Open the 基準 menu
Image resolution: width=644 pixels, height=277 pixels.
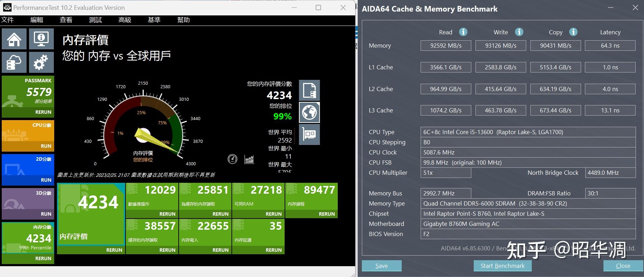(x=154, y=20)
